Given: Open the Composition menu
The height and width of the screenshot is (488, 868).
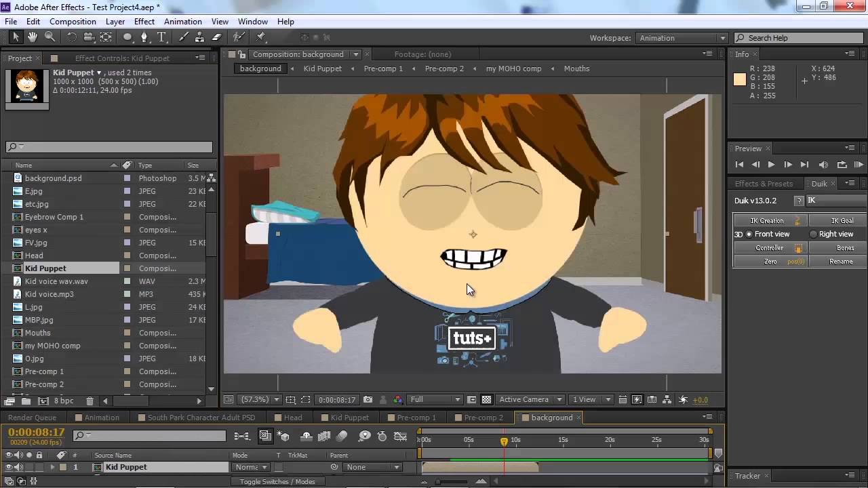Looking at the screenshot, I should pos(73,22).
